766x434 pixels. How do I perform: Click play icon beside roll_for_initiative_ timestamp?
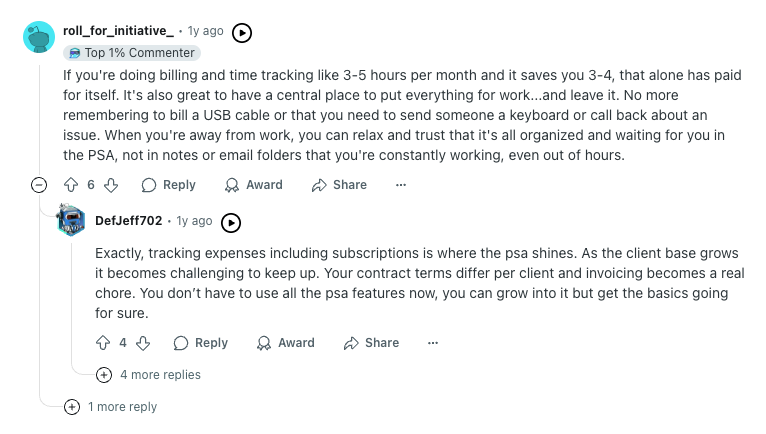point(242,33)
